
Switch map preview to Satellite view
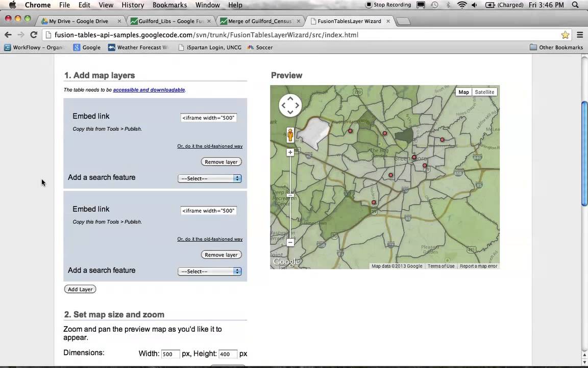(x=484, y=92)
